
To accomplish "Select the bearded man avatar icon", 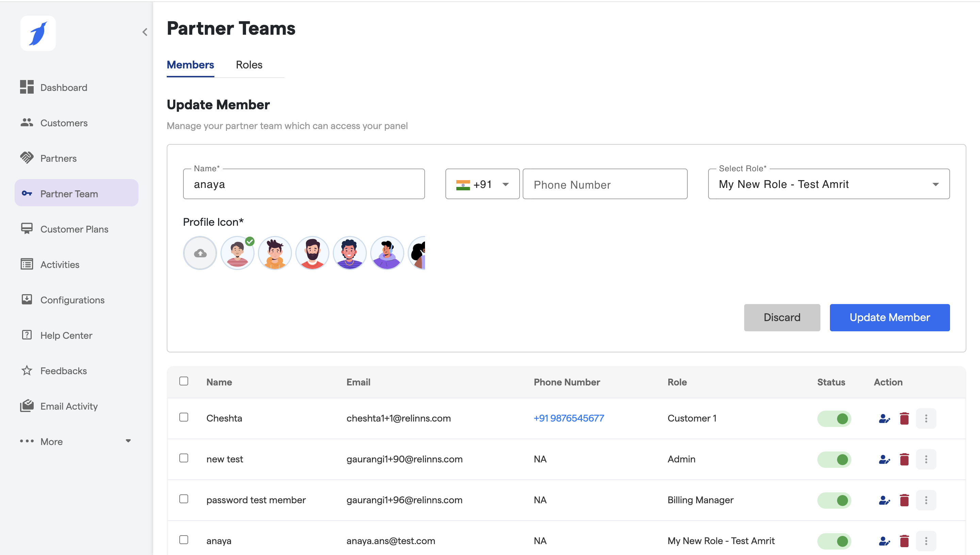I will (312, 253).
